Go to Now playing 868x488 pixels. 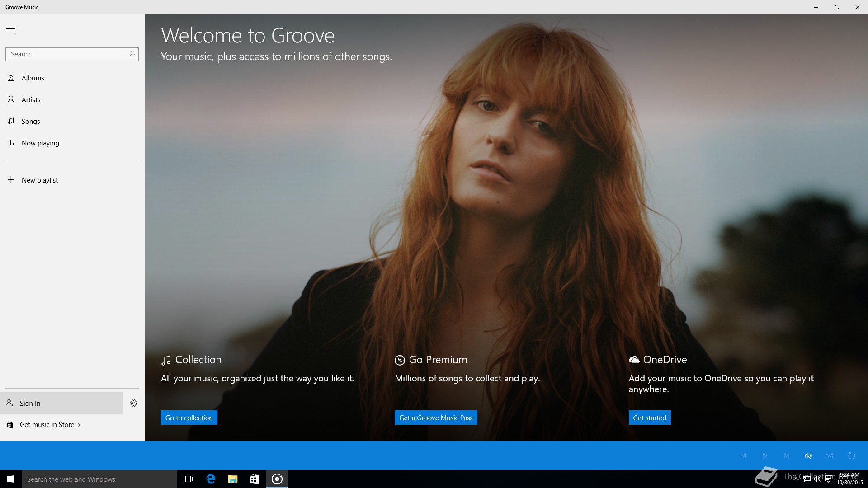(x=72, y=143)
